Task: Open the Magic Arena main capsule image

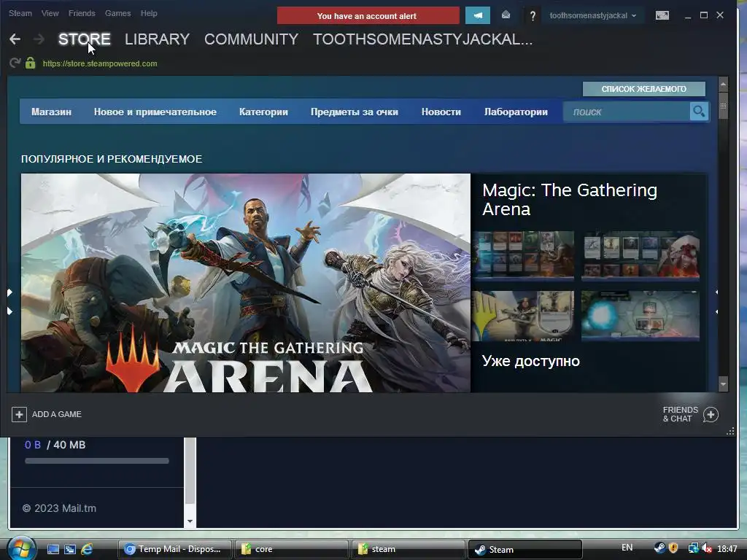Action: [x=245, y=283]
